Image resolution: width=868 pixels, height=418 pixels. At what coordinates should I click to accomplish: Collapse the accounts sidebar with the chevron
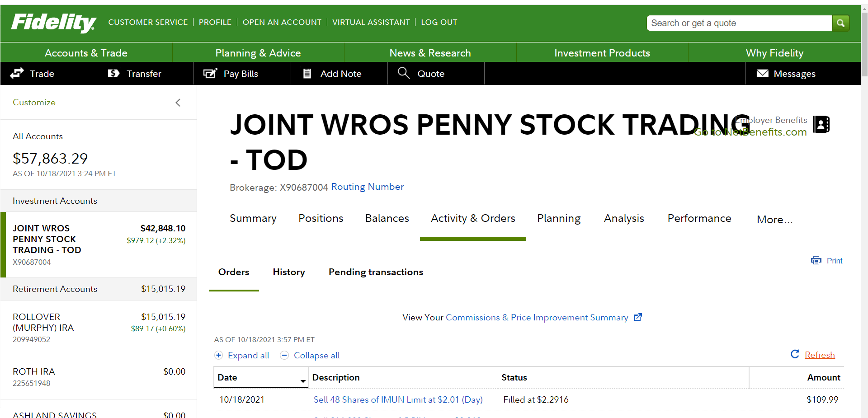(178, 103)
